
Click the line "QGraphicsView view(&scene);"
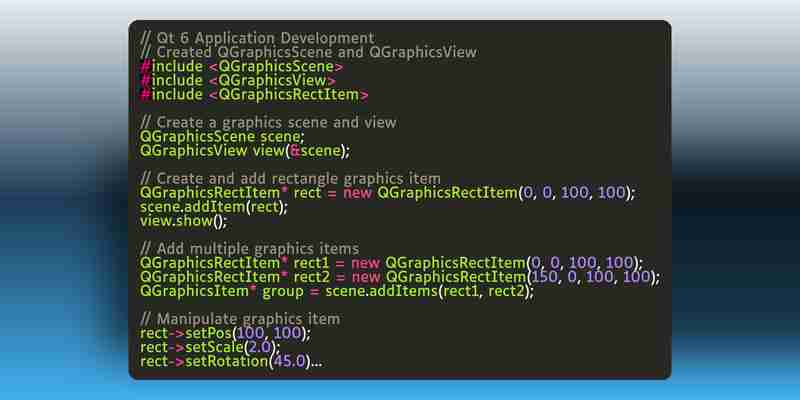245,151
